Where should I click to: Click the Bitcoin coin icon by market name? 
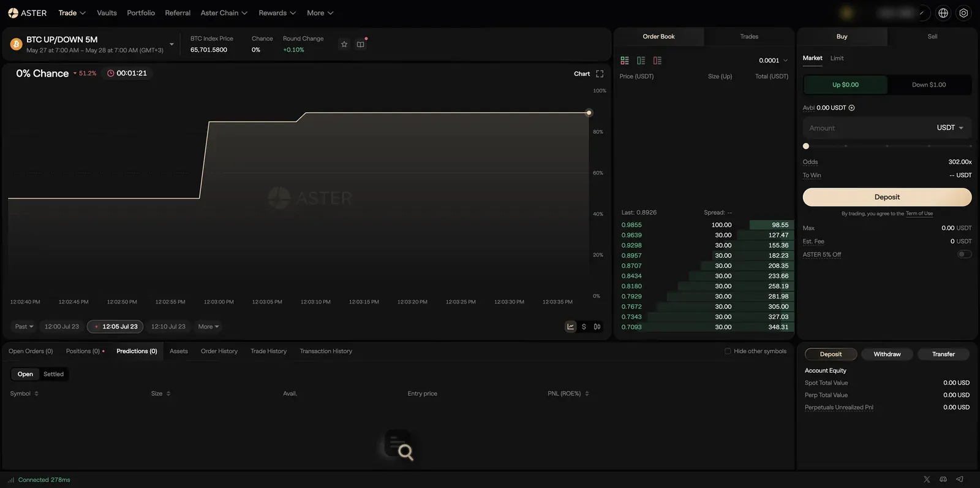17,44
